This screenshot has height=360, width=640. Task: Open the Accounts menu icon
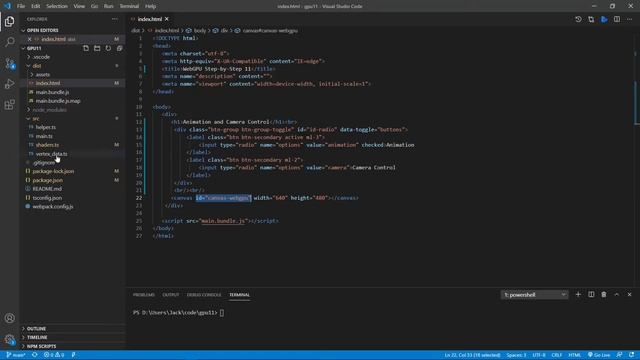click(x=9, y=318)
